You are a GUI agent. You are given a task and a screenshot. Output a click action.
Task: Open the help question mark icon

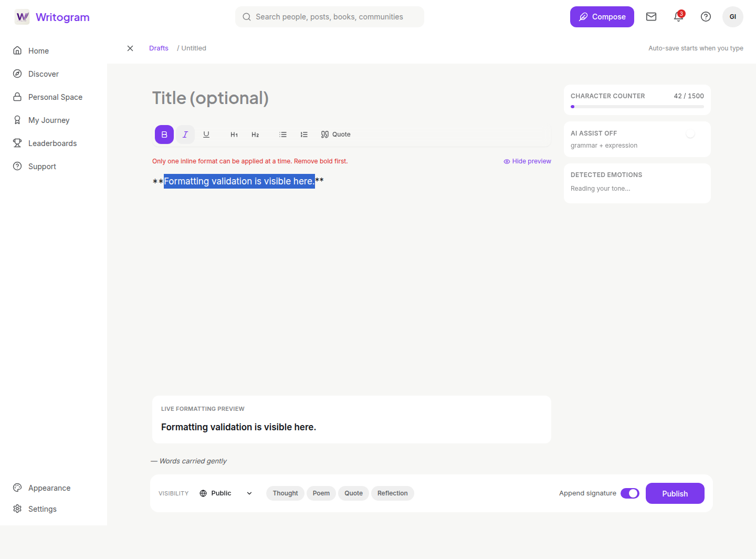(x=706, y=17)
